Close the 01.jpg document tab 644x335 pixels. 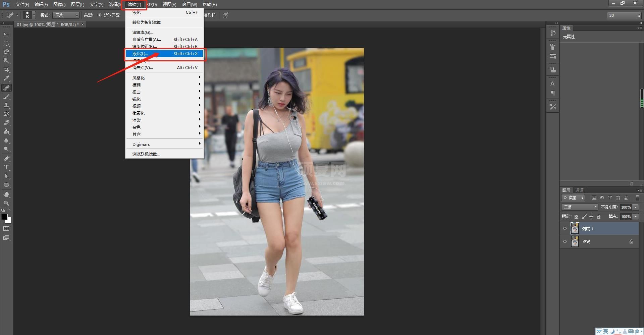(83, 24)
